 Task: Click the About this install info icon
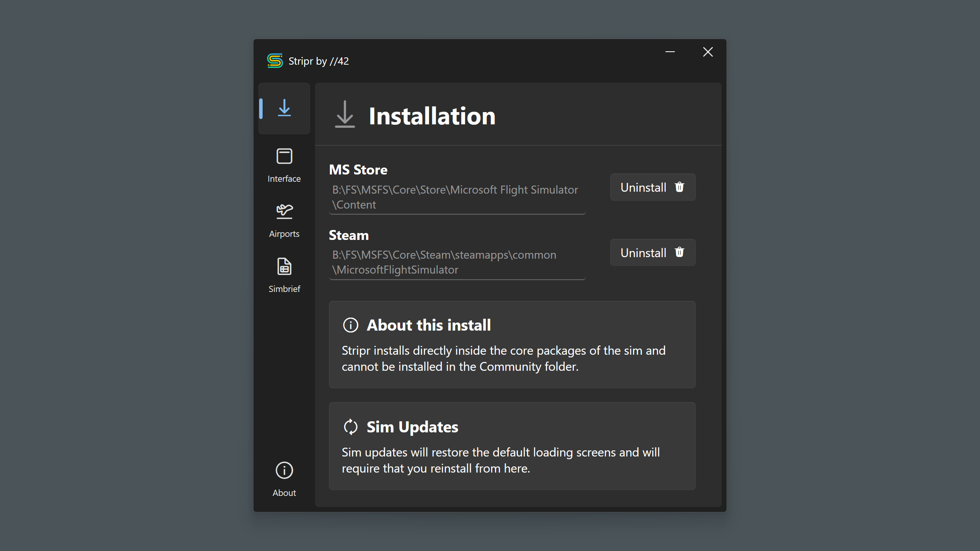(x=350, y=325)
